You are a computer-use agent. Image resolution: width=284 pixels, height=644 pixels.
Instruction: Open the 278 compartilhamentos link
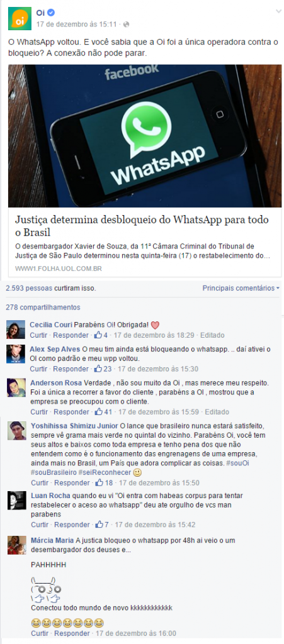[43, 307]
